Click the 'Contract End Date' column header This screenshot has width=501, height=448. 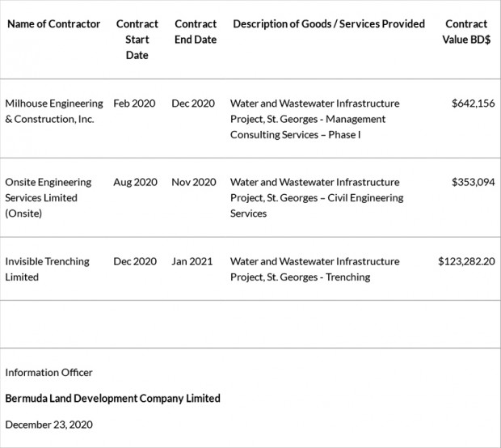[x=196, y=32]
